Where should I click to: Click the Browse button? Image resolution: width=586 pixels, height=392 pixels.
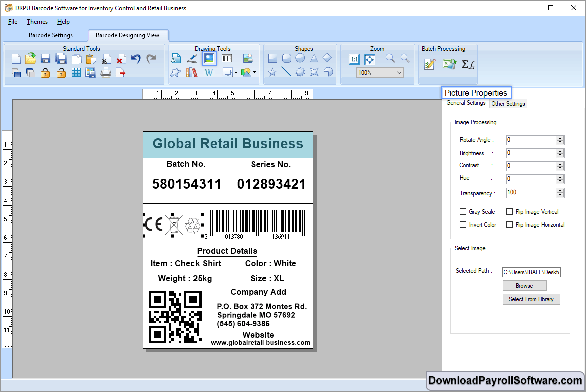pos(525,286)
